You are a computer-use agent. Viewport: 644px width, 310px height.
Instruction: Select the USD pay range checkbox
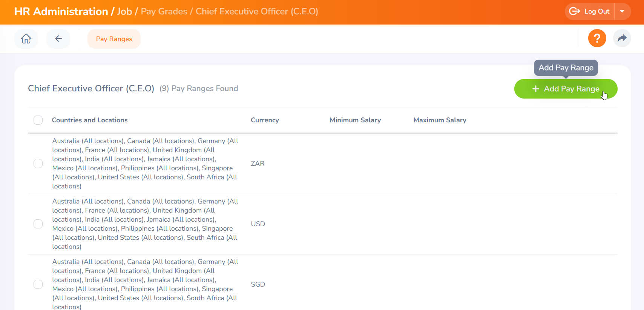click(x=38, y=224)
